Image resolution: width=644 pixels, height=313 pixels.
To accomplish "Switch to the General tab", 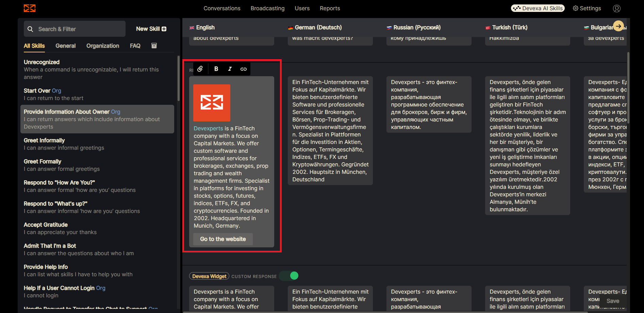I will [66, 46].
